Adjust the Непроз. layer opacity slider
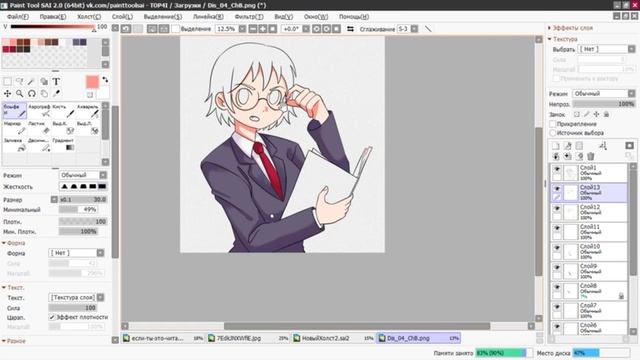640x360 pixels. (x=604, y=104)
